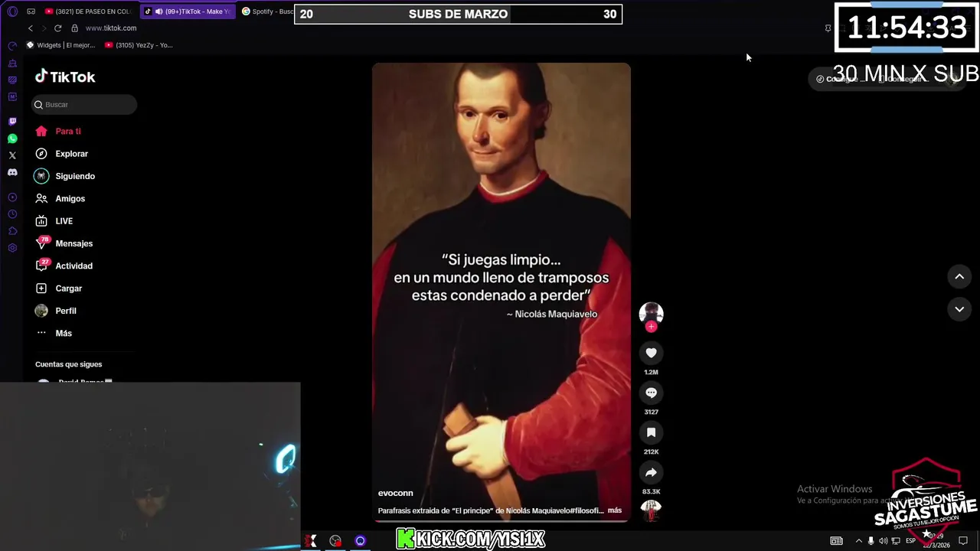Save the video with bookmark icon
The image size is (980, 551).
pyautogui.click(x=651, y=432)
